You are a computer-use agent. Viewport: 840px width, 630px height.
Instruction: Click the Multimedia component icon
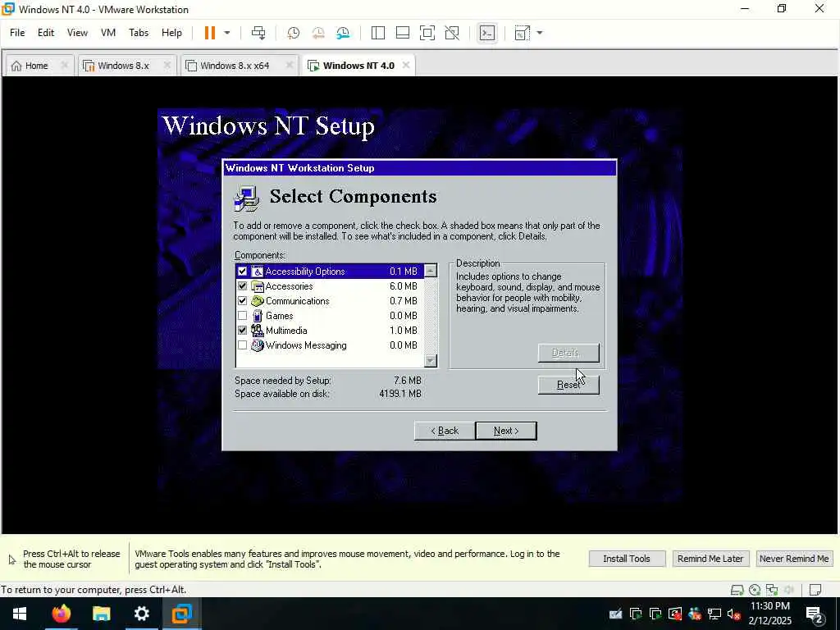pyautogui.click(x=258, y=331)
